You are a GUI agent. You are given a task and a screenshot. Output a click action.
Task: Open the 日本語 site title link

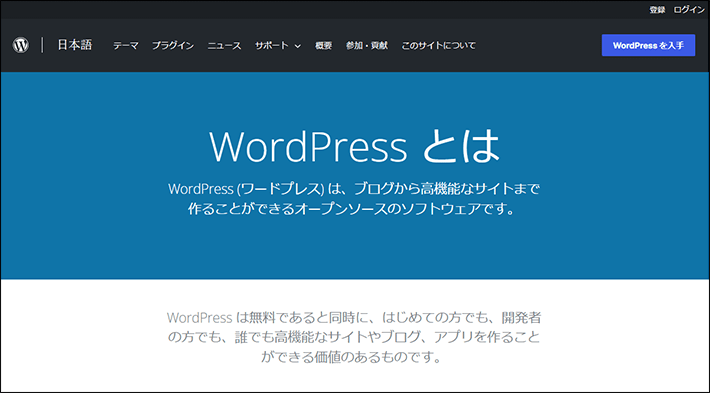[75, 45]
